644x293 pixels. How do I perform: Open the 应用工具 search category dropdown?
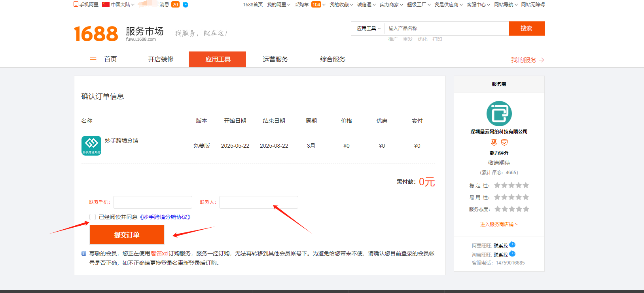point(369,29)
